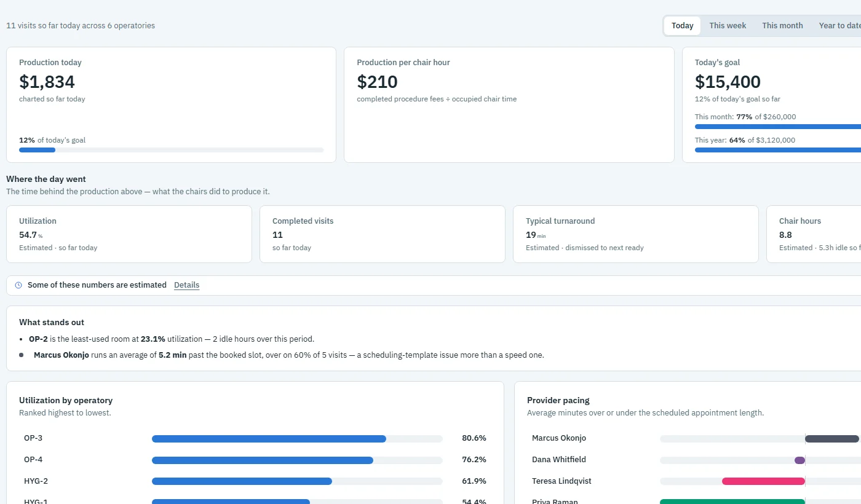Click the Completed visits count of 11

point(277,235)
